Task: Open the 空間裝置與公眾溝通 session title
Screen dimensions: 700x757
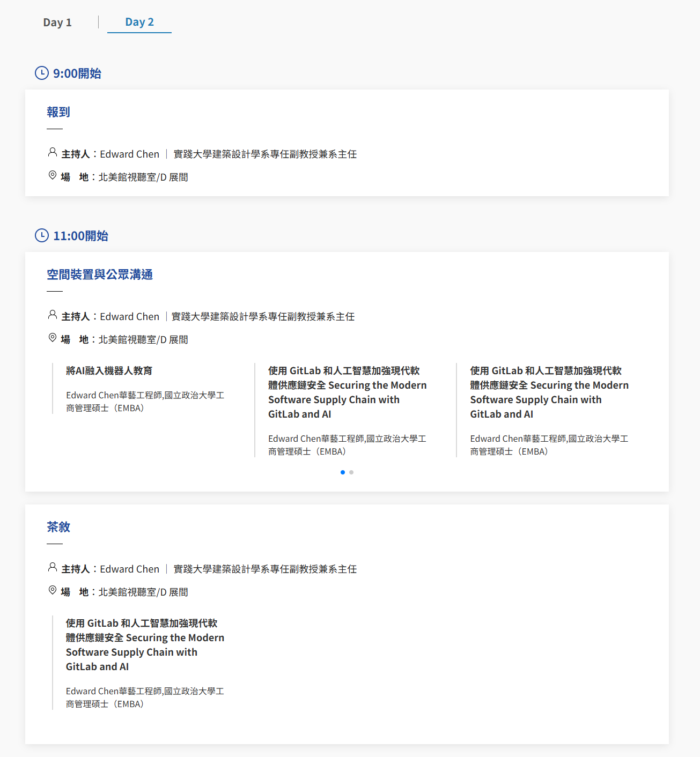Action: 100,274
